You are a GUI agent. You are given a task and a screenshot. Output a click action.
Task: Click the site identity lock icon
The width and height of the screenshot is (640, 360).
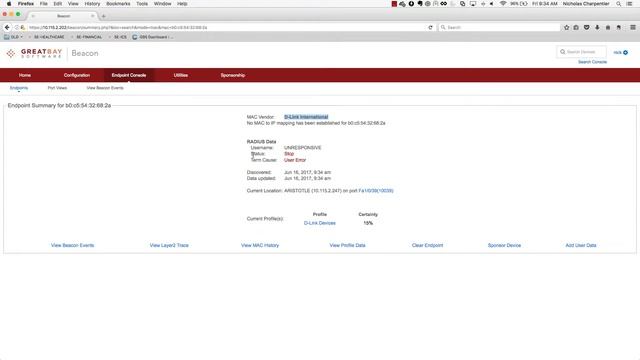(22, 27)
